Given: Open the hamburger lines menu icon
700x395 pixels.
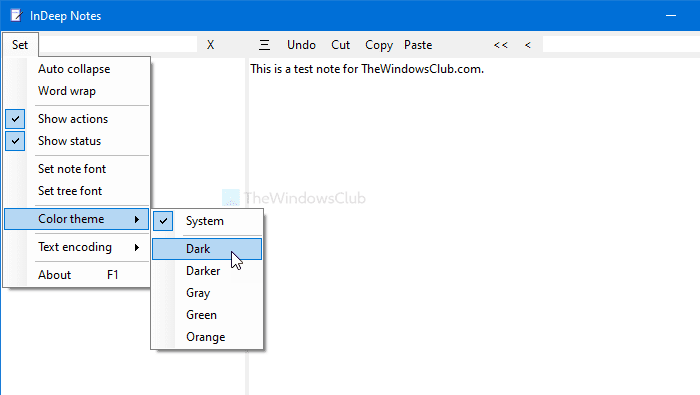Looking at the screenshot, I should click(x=264, y=45).
